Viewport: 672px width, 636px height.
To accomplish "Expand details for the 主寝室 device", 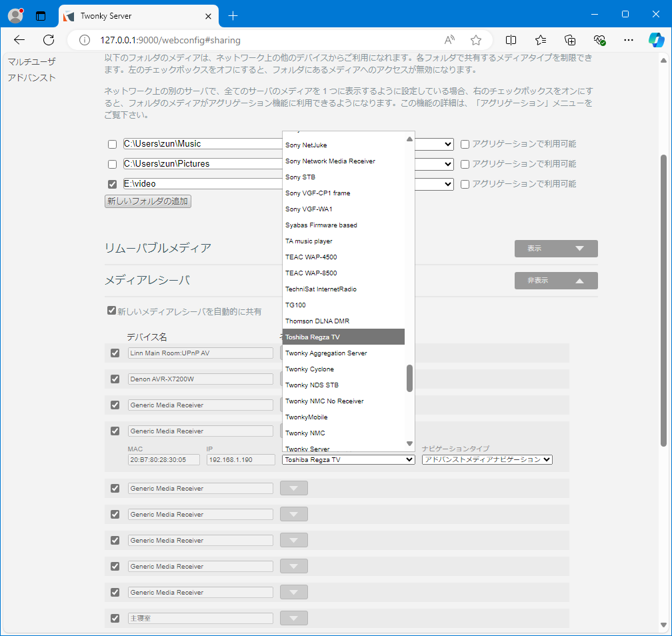I will click(x=293, y=618).
